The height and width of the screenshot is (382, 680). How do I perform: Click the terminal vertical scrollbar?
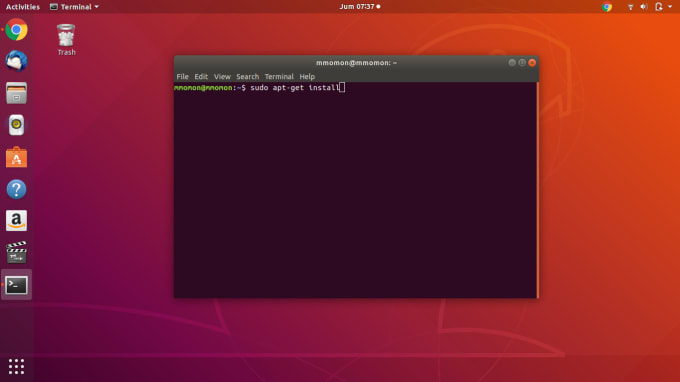[x=538, y=190]
